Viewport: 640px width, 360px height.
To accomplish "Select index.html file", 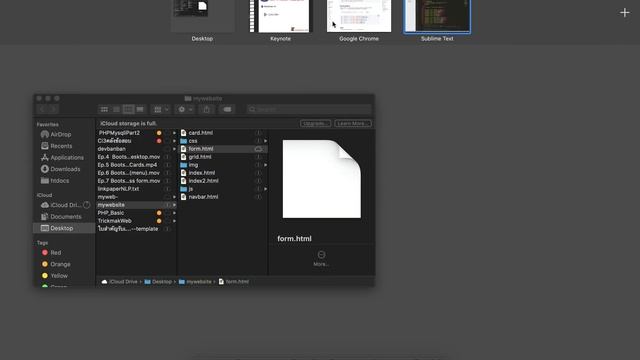I will coord(202,173).
